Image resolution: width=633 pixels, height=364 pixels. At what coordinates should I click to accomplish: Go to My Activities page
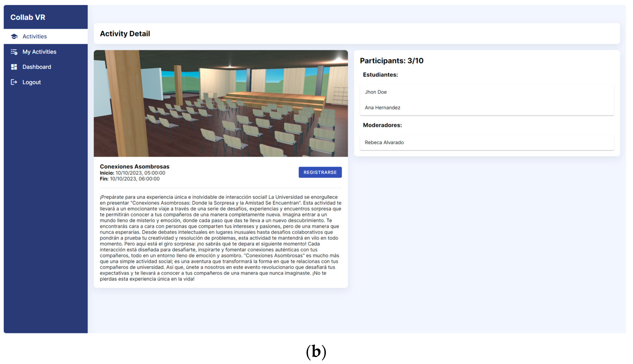(x=39, y=52)
